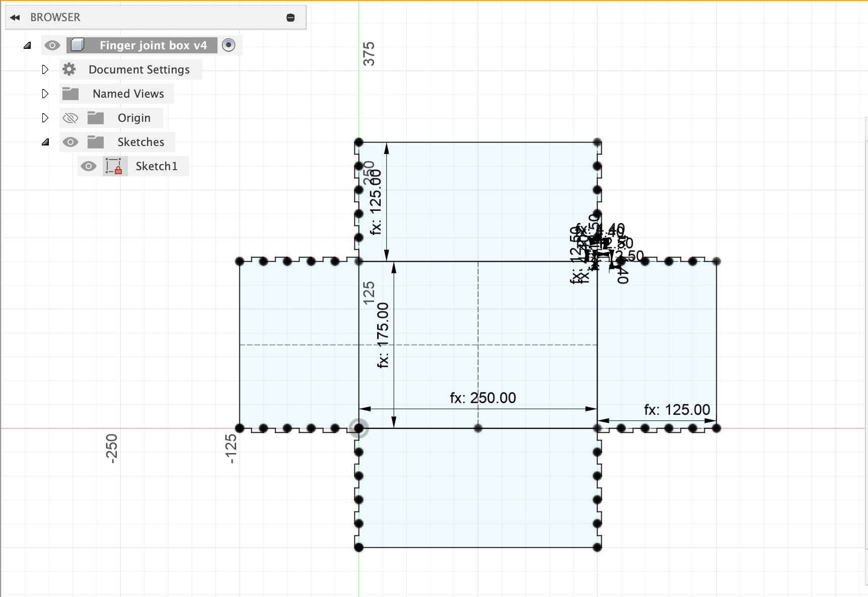Viewport: 868px width, 597px height.
Task: Hide Sketch1 using its eye icon
Action: [89, 166]
